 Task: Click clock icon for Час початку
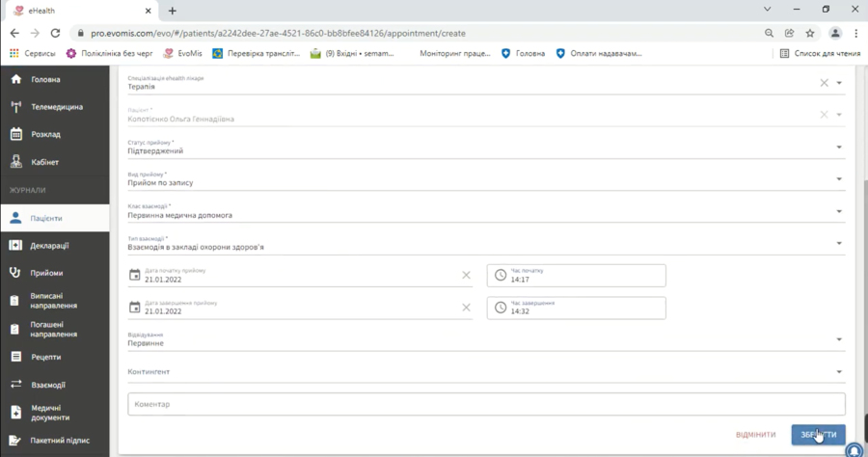point(501,275)
